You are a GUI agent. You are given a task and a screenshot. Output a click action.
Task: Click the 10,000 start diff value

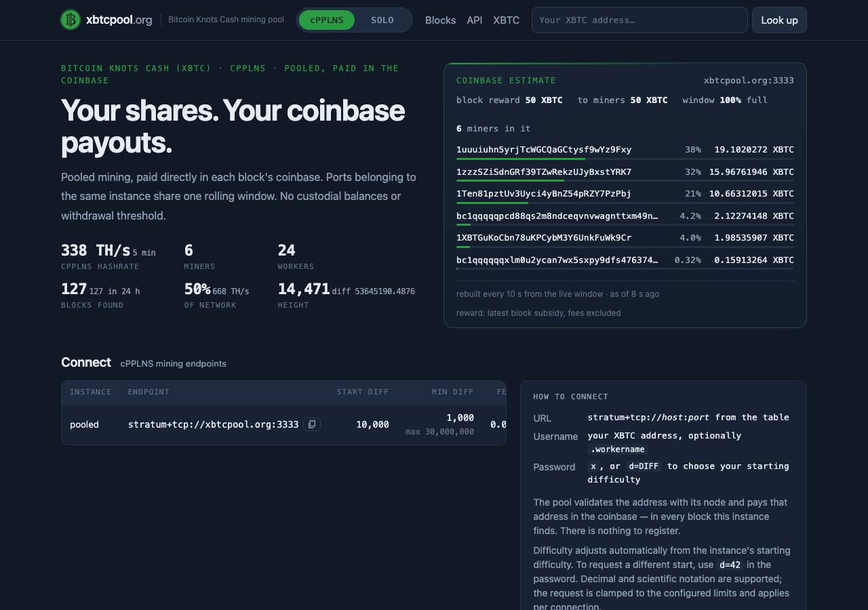click(372, 424)
